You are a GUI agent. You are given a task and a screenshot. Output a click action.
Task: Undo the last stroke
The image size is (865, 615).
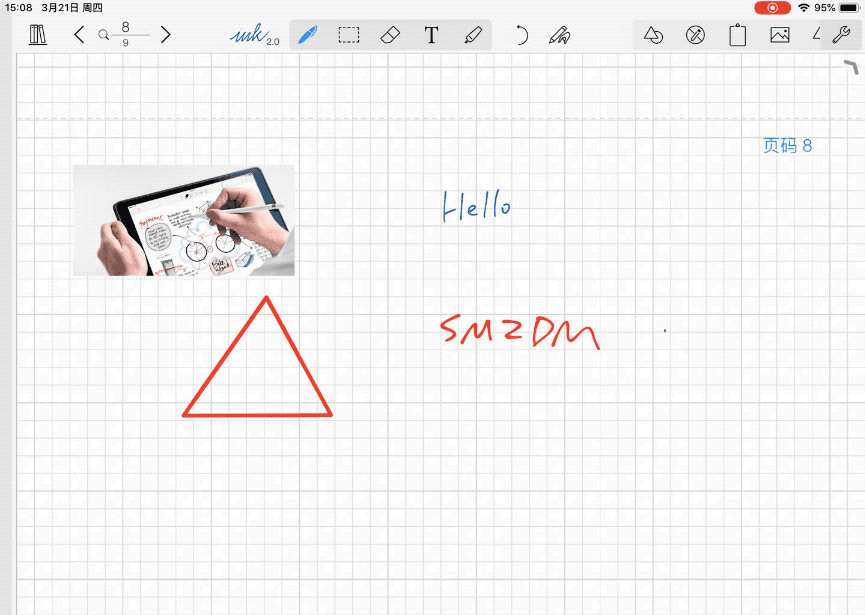coord(521,35)
